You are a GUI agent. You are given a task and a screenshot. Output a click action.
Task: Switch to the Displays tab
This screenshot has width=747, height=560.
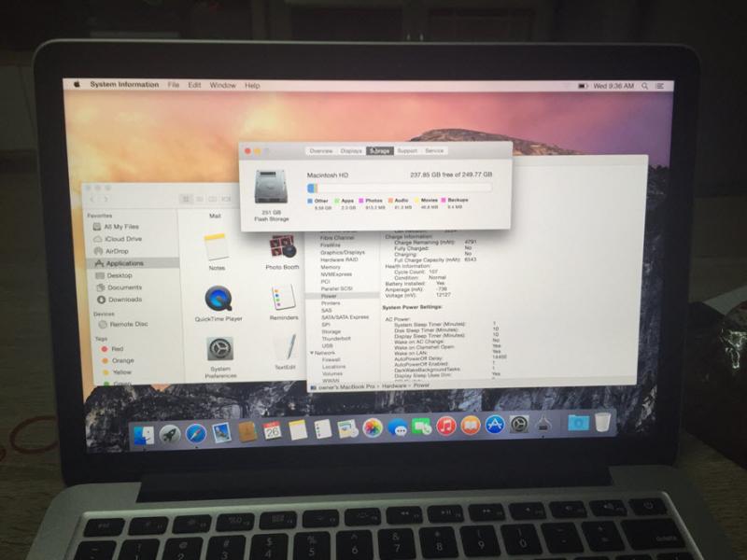click(351, 150)
